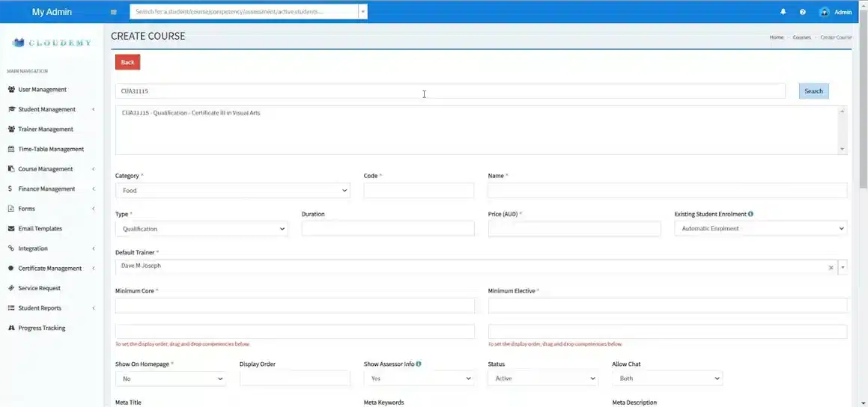Go to Home breadcrumb link

777,37
